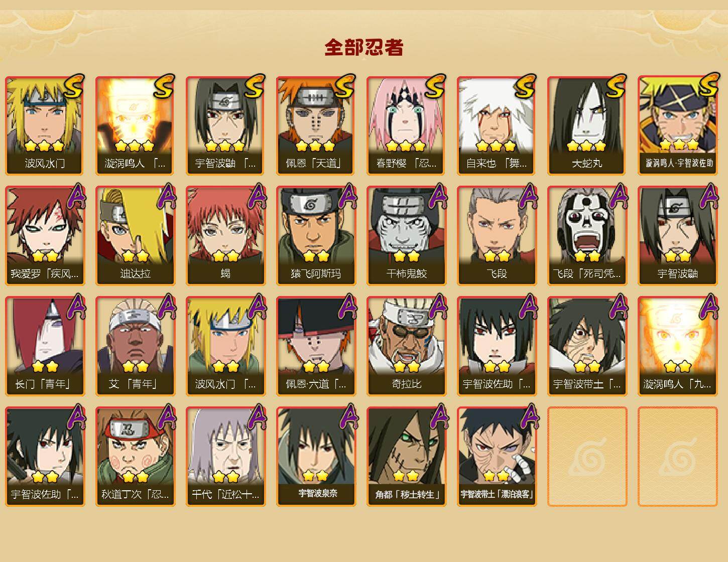
Task: Select the A-rank 宇智波鼬 card
Action: [678, 236]
